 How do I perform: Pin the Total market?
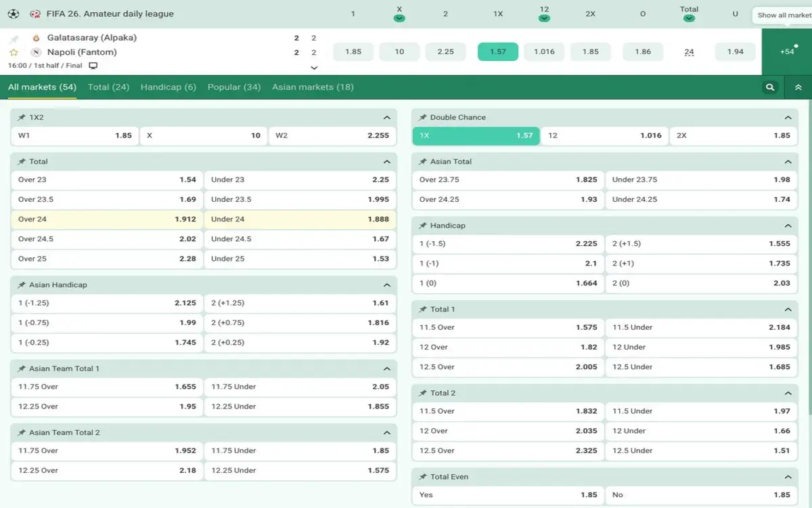22,161
